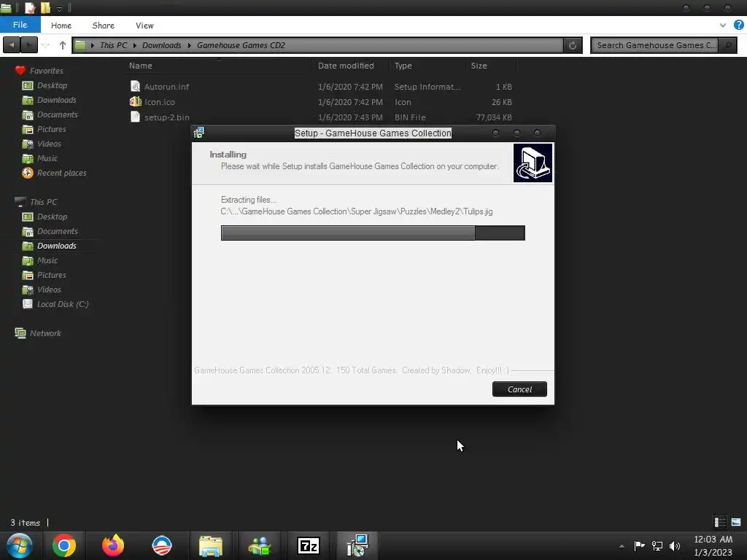The image size is (747, 560).
Task: Open Music under Favorites
Action: click(47, 158)
